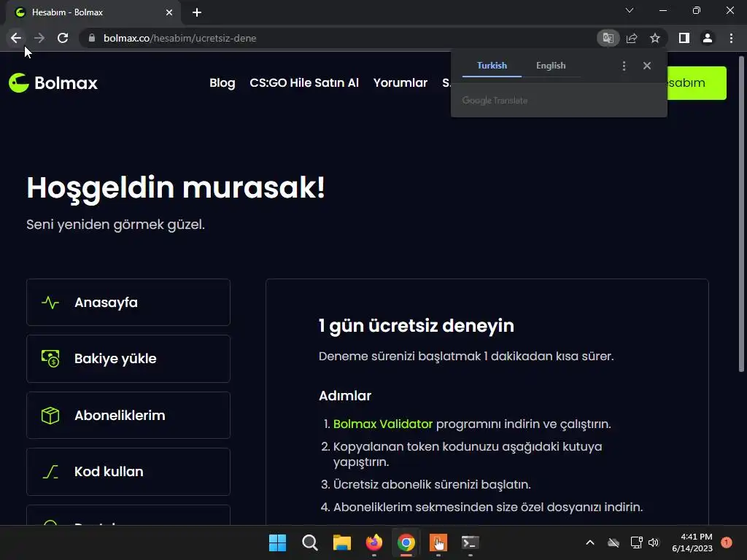Expand the system tray hidden icons
Image resolution: width=747 pixels, height=560 pixels.
(589, 542)
